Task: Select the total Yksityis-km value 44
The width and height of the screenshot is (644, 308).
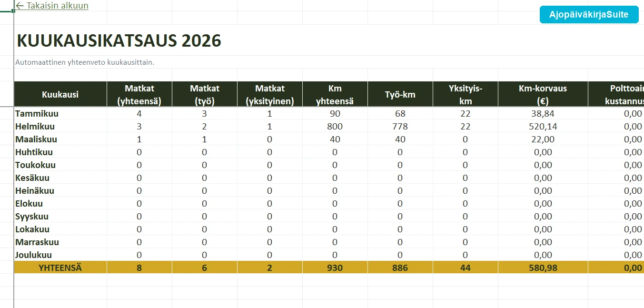Action: click(466, 268)
